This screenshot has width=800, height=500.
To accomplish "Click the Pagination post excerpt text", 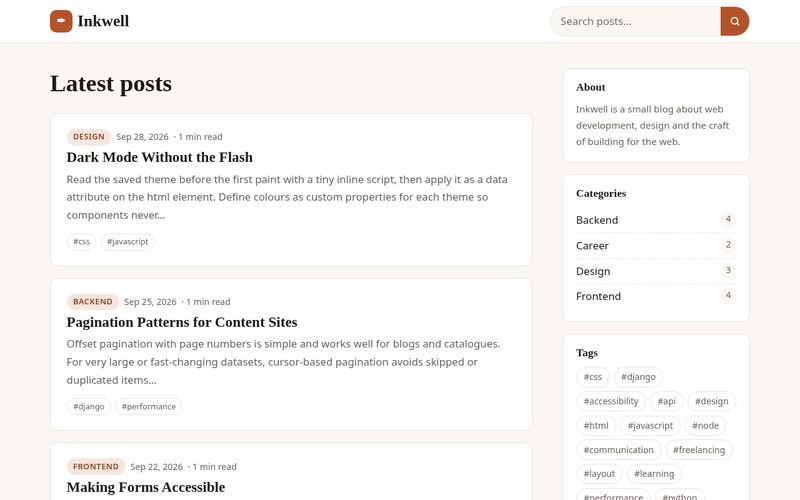I will (x=284, y=362).
